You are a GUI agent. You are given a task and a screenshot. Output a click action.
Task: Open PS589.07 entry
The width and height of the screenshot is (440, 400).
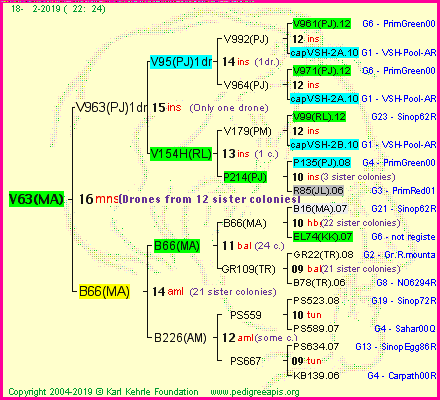click(316, 329)
